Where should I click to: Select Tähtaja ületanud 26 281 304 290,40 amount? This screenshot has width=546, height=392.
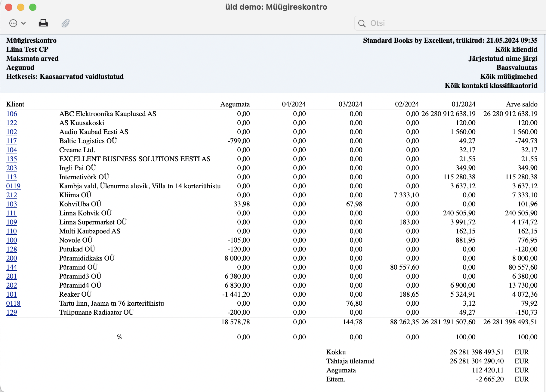pos(477,361)
